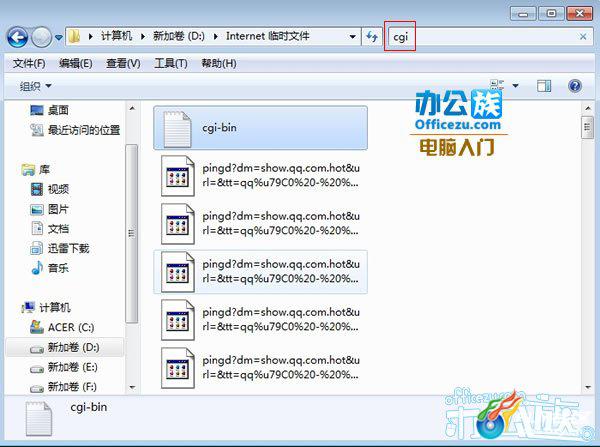Open the 帮助(H) menu
Viewport: 600px width, 447px height.
pos(218,63)
